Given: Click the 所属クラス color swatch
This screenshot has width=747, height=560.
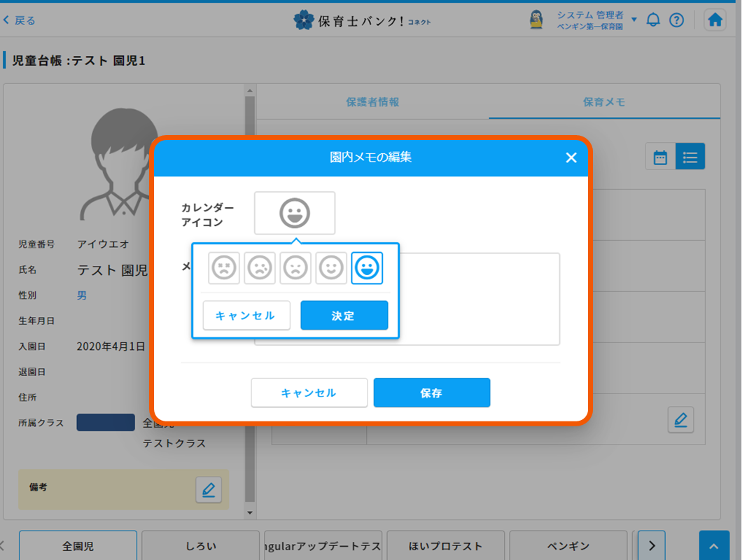Looking at the screenshot, I should pyautogui.click(x=105, y=422).
